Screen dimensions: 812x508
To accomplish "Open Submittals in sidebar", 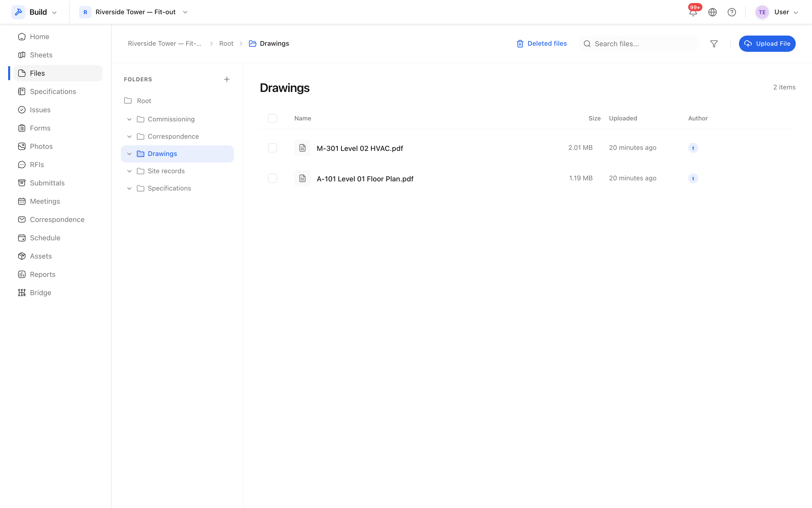I will [58, 183].
